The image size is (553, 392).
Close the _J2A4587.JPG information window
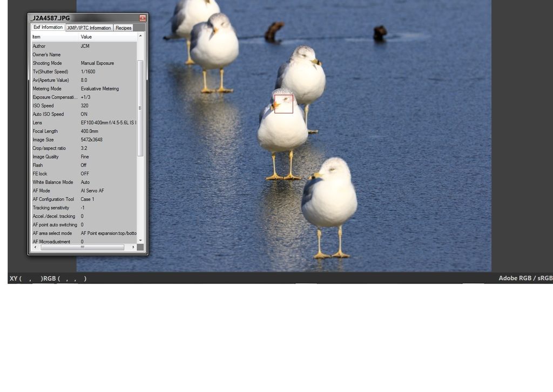click(143, 17)
